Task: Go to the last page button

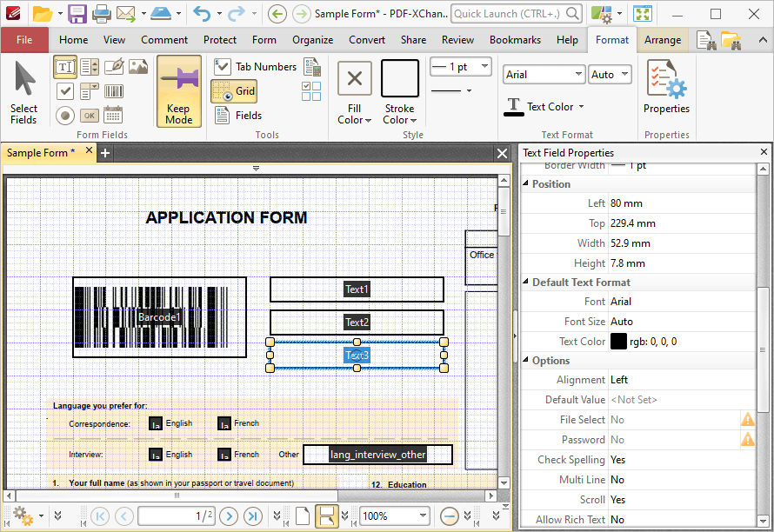Action: 253,516
